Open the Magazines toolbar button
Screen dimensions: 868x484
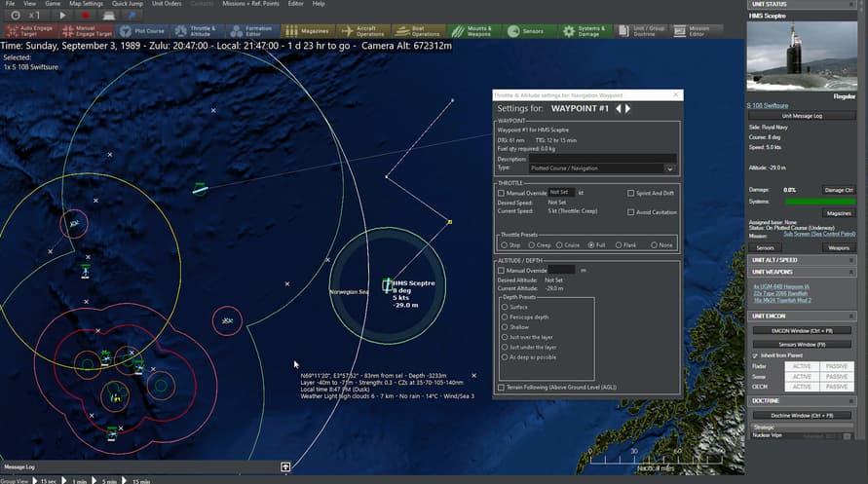tap(308, 31)
